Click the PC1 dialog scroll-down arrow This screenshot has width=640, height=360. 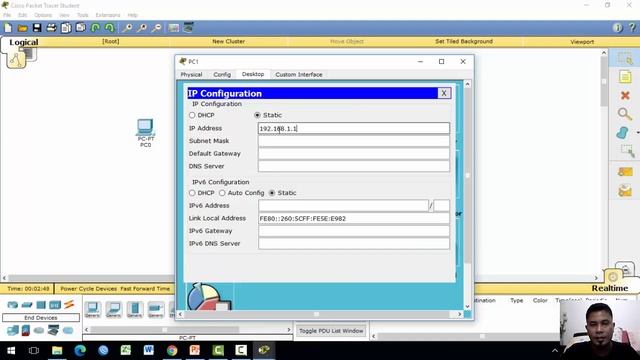(467, 306)
